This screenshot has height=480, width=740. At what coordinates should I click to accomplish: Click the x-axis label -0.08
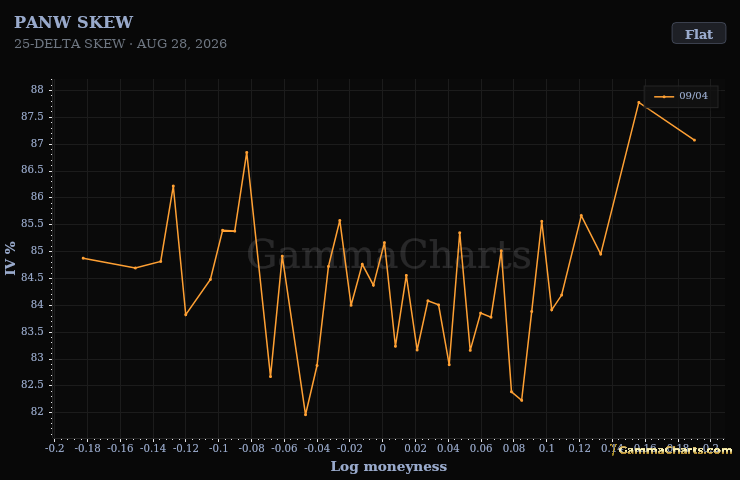252,448
